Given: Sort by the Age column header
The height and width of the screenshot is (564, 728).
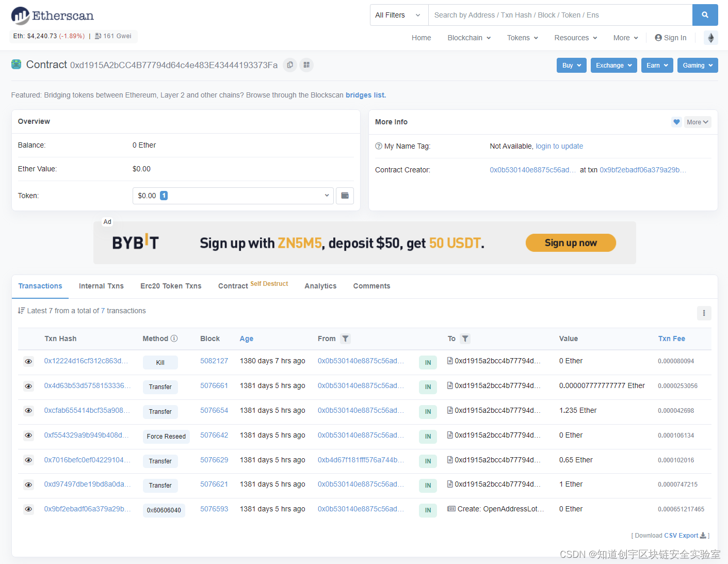Looking at the screenshot, I should (x=247, y=339).
